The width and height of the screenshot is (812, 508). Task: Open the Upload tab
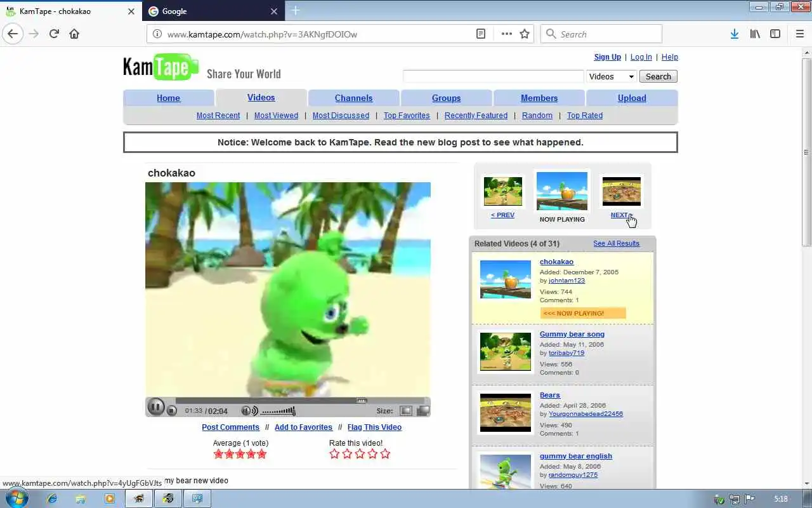pyautogui.click(x=632, y=98)
